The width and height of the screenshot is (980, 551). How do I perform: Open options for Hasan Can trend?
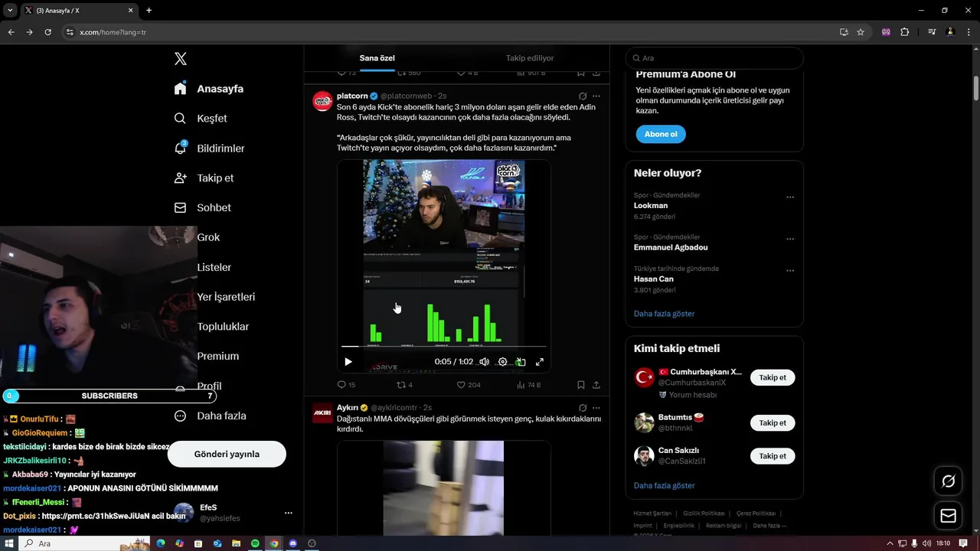point(790,271)
